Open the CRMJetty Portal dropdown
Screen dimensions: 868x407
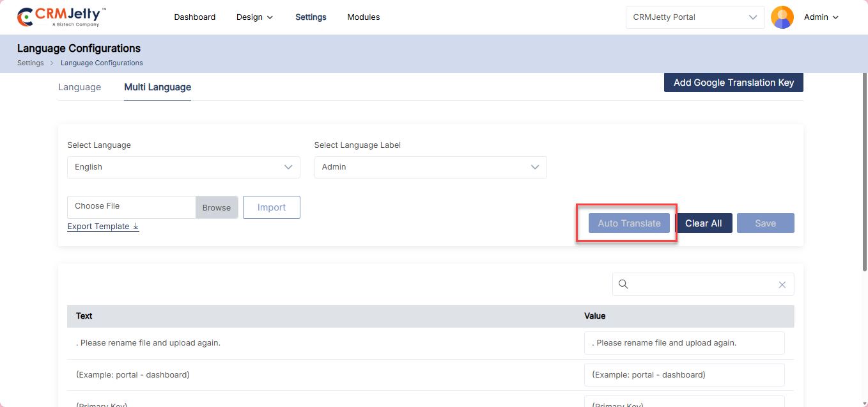[695, 17]
